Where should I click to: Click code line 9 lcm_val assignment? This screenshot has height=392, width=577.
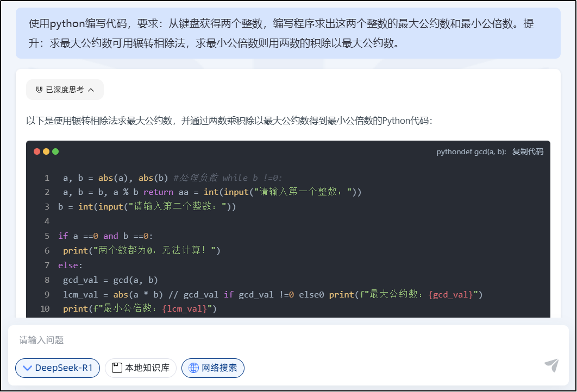pos(273,295)
